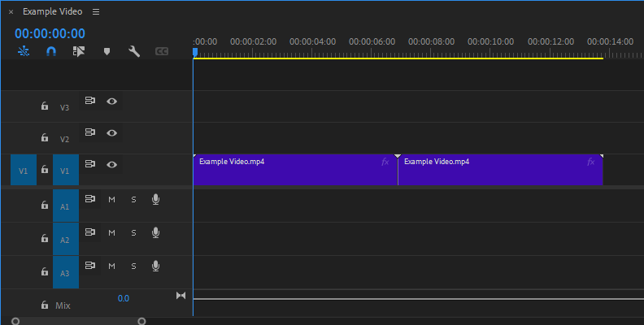Mute audio track A1

(x=112, y=200)
